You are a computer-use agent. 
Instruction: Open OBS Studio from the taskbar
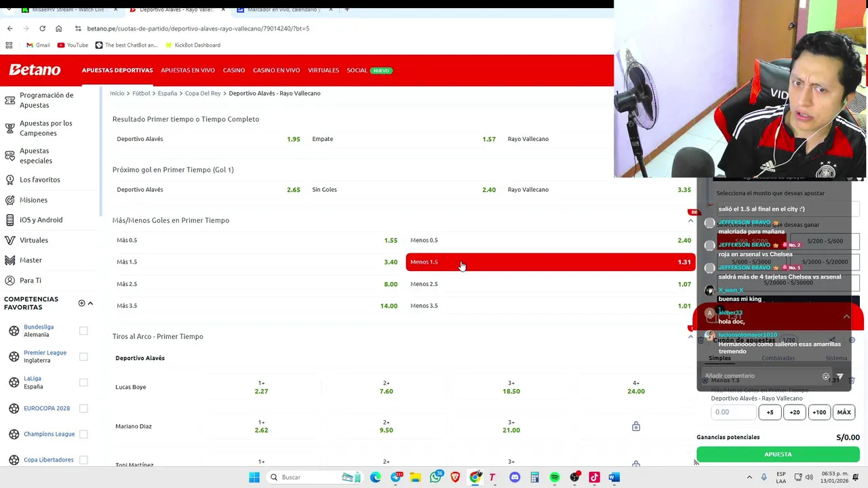575,477
